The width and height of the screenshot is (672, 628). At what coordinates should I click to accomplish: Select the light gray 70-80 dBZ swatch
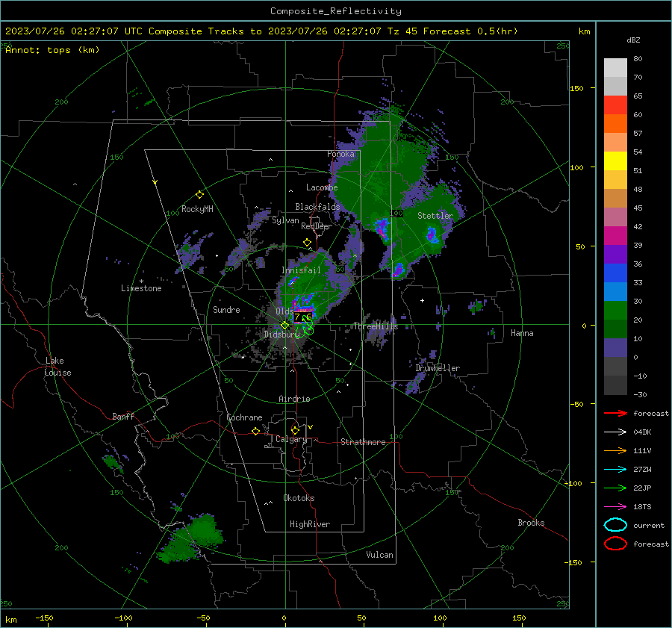(x=615, y=68)
